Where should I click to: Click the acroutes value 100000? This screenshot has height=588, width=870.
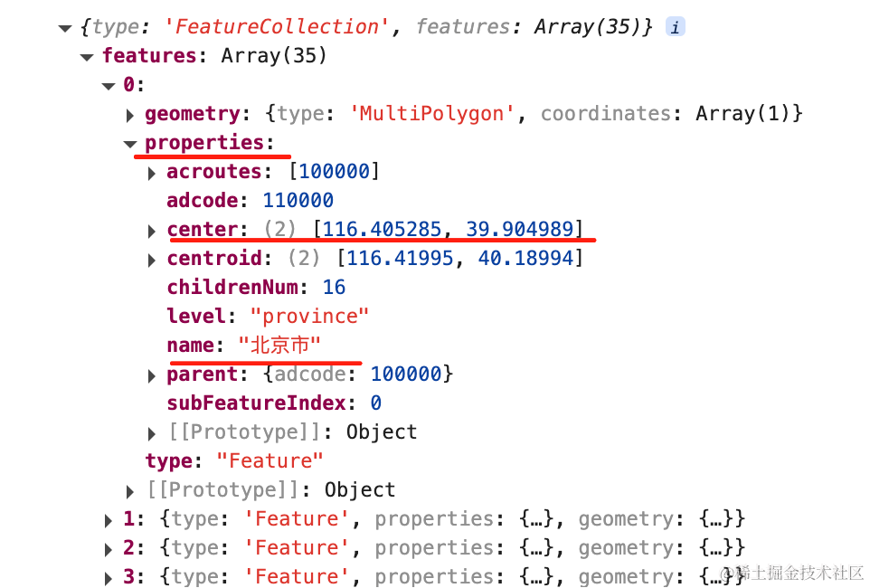click(334, 171)
